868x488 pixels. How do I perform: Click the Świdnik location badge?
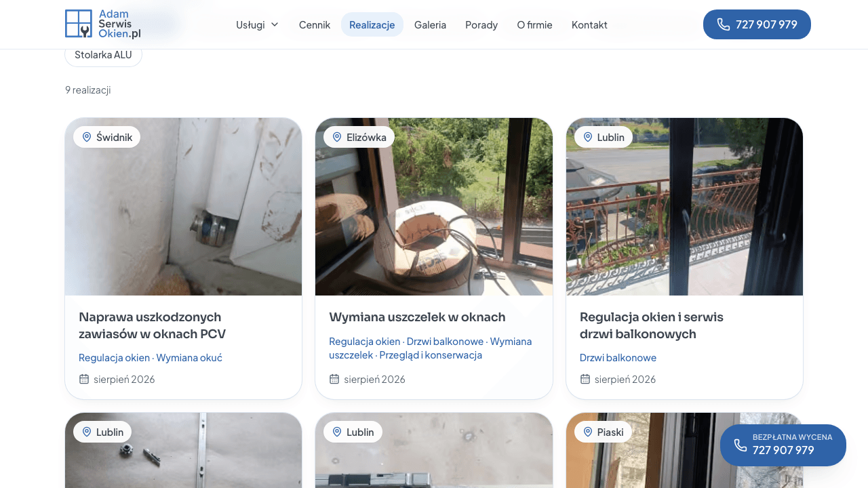[107, 137]
